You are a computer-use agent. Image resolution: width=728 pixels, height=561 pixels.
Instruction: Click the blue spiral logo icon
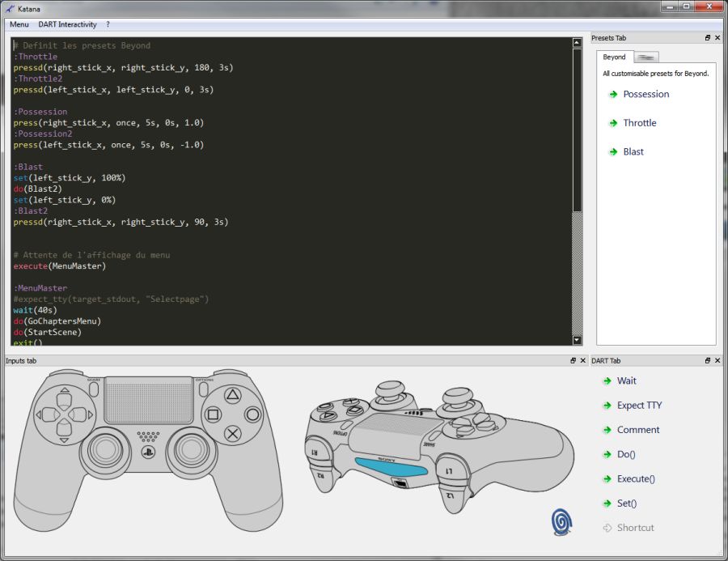pyautogui.click(x=562, y=522)
